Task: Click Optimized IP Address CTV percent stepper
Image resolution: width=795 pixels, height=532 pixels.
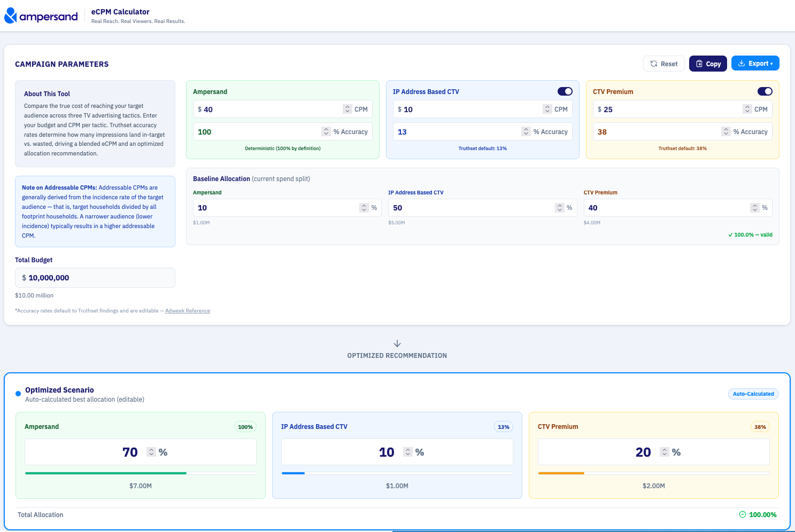Action: [408, 452]
